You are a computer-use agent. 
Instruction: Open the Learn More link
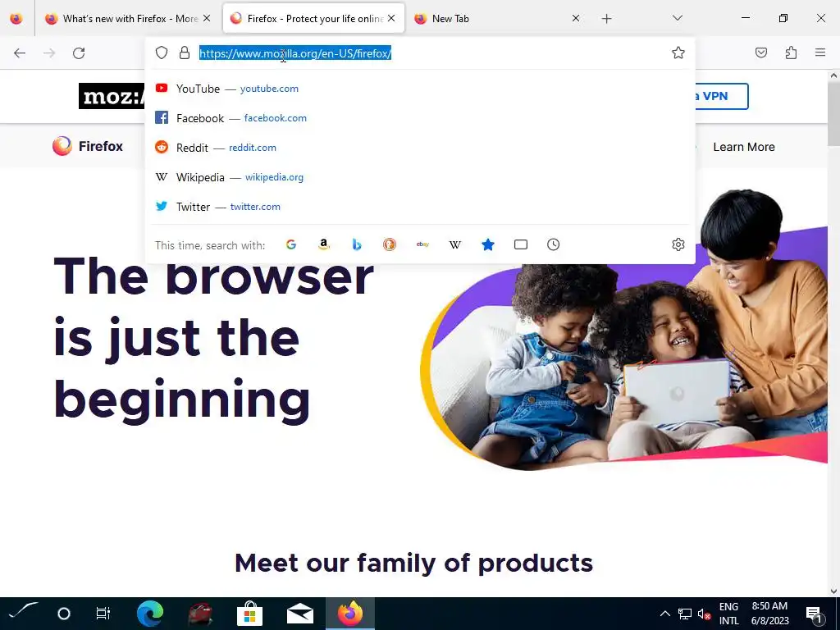(x=743, y=147)
